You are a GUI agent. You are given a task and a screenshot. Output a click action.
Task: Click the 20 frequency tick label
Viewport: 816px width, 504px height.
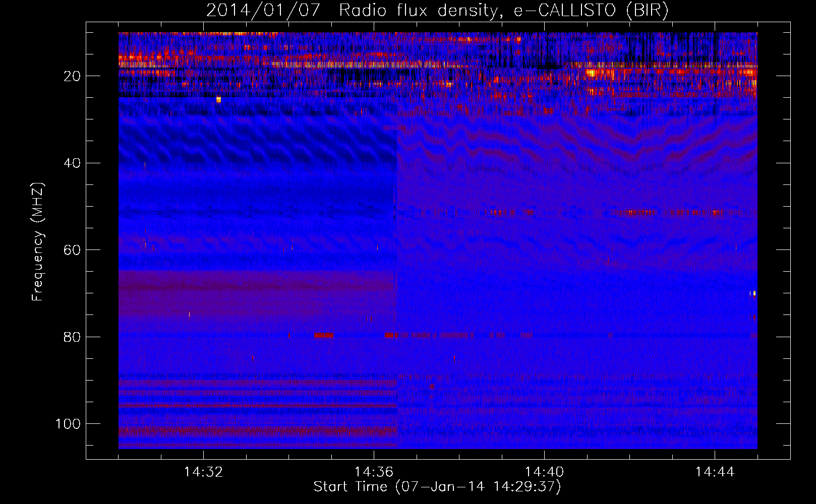tap(72, 76)
